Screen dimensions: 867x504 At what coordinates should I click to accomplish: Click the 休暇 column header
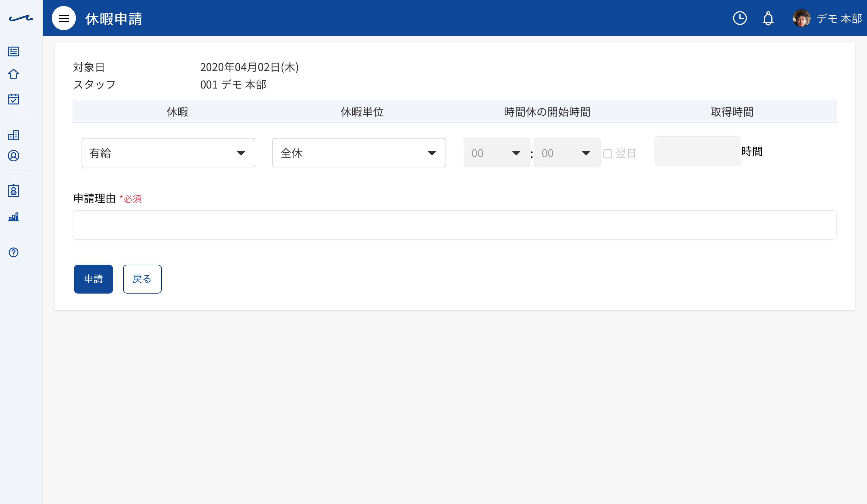[x=177, y=112]
